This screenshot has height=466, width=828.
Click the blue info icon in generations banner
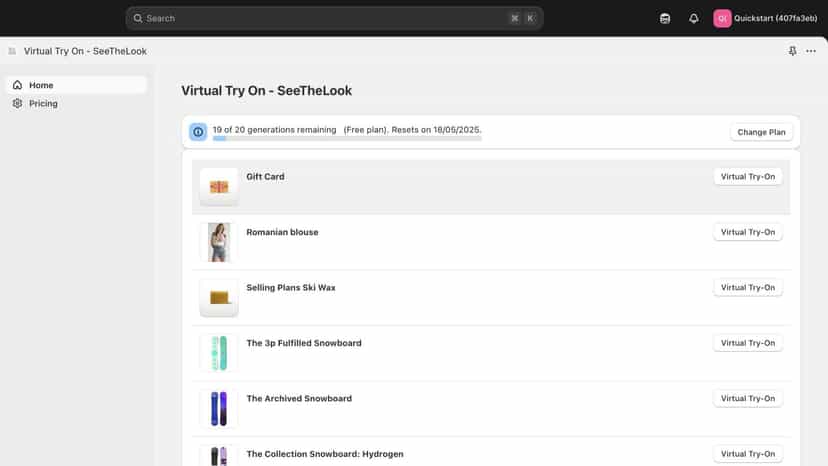[x=198, y=132]
